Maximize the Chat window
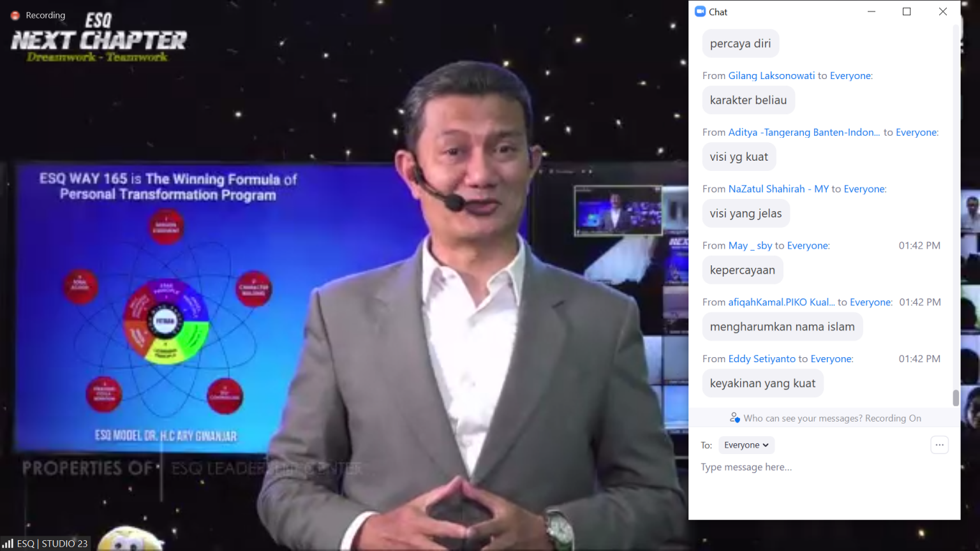 (x=907, y=11)
